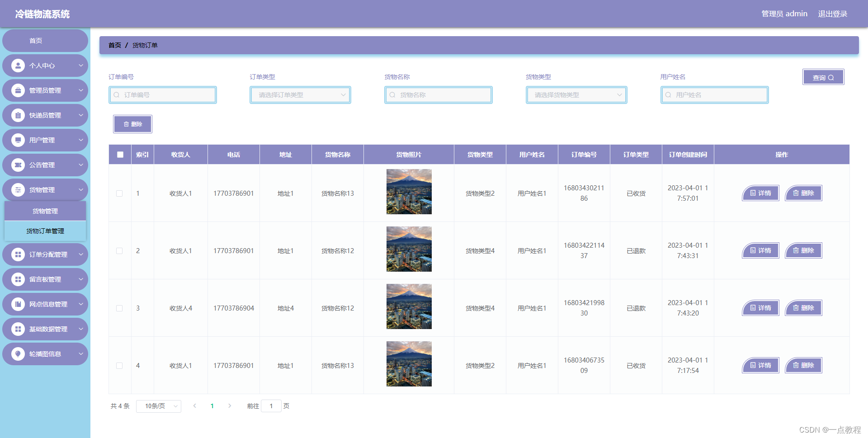Click 详情 for order 1680340673509
The height and width of the screenshot is (438, 868).
click(761, 366)
